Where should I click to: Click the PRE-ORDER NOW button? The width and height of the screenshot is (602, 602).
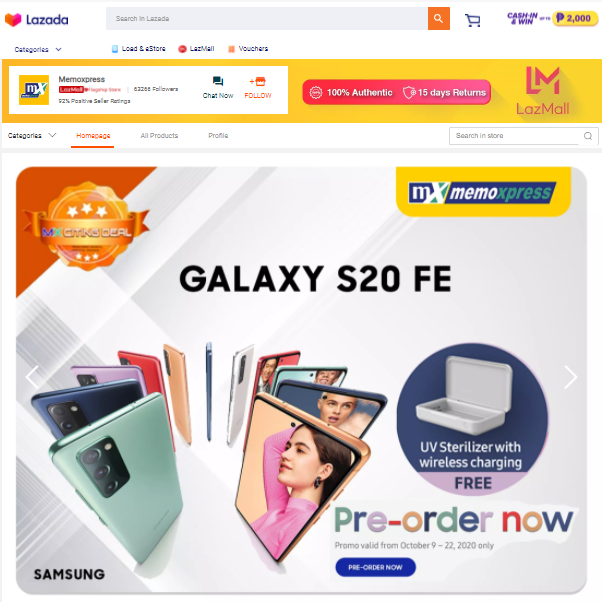(x=375, y=567)
